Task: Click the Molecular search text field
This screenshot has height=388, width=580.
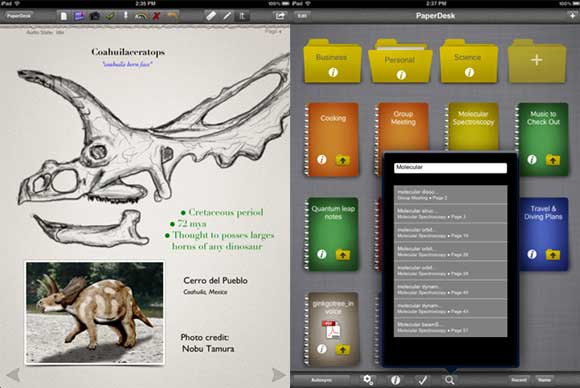Action: (x=450, y=168)
